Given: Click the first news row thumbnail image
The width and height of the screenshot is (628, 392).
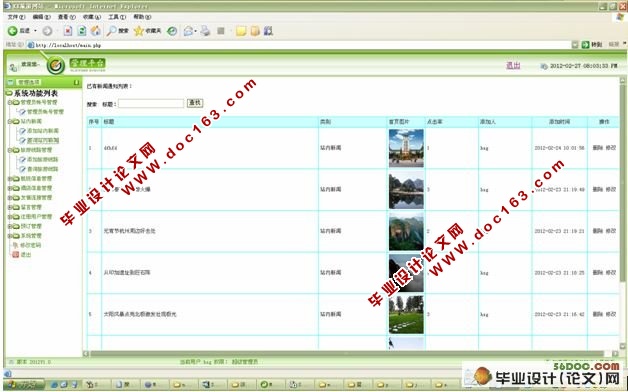Looking at the screenshot, I should [x=406, y=148].
